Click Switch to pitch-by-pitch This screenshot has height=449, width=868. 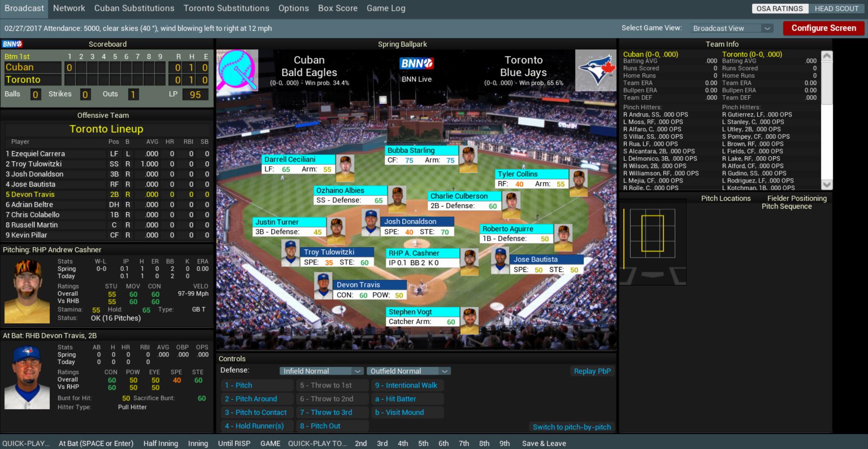point(571,427)
